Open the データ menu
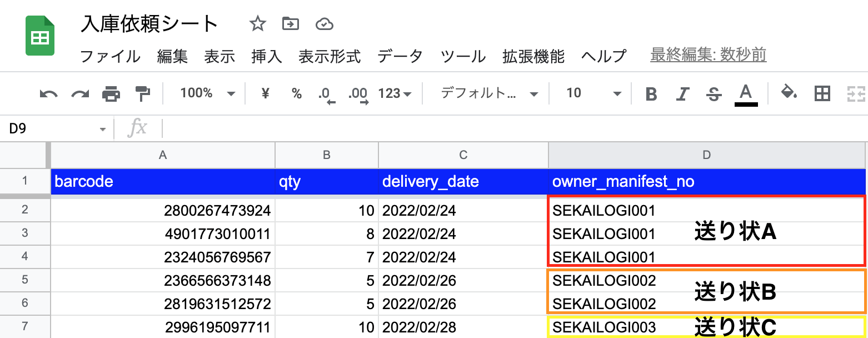Screen dimensions: 868x338 pyautogui.click(x=400, y=56)
